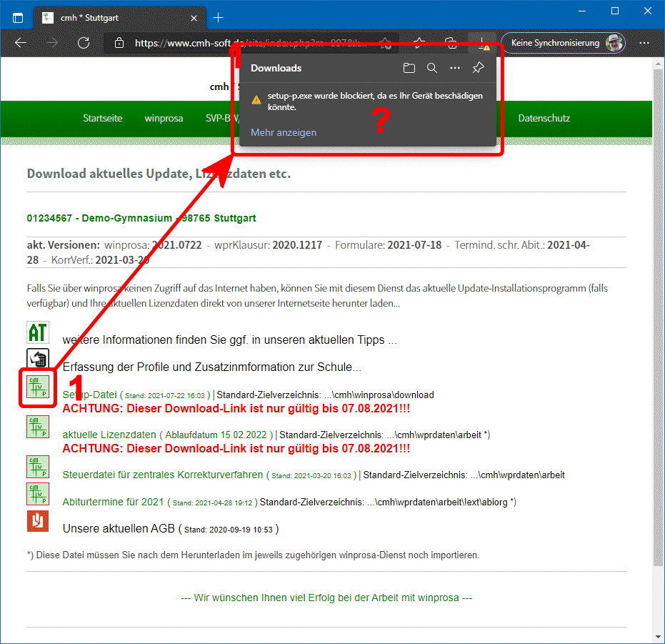Open a new browser tab
665x644 pixels.
[219, 17]
